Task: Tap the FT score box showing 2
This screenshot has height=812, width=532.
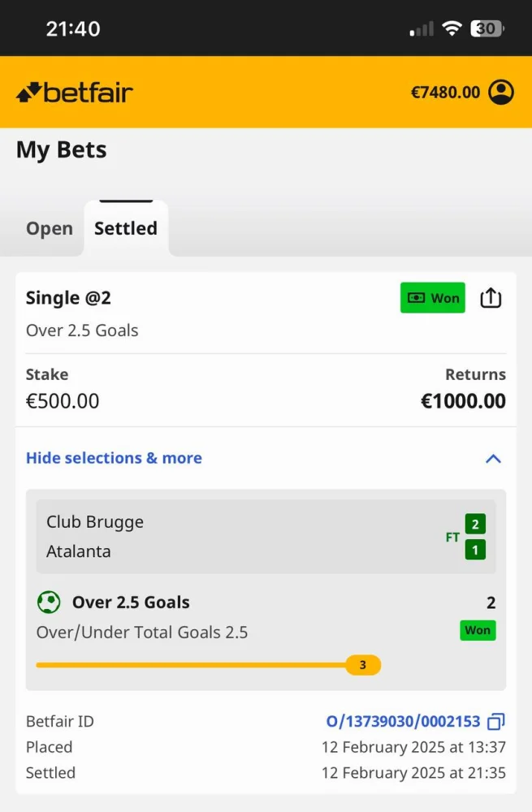Action: [x=475, y=523]
